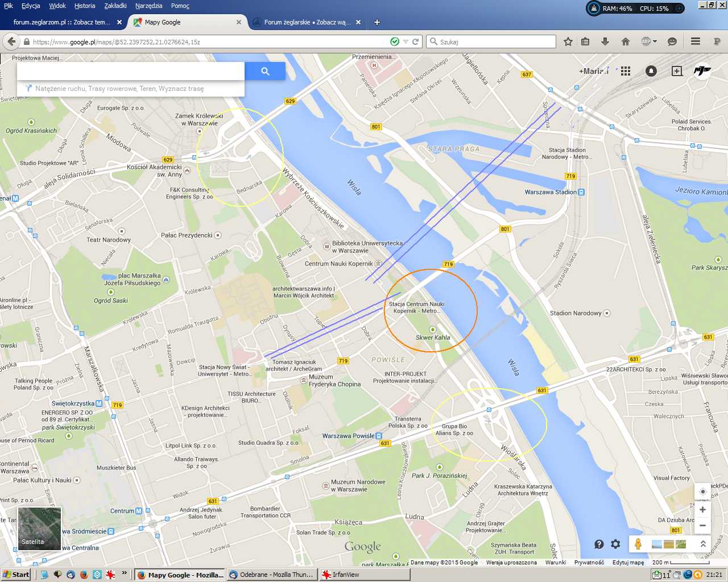
Task: Bookmark this page with the star icon
Action: pos(568,41)
